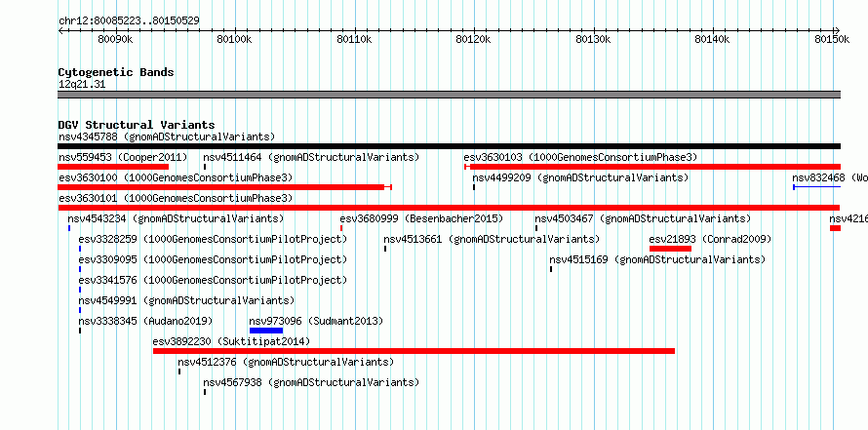The image size is (868, 430).
Task: Click the red nsv559453 variant bar
Action: [x=113, y=167]
